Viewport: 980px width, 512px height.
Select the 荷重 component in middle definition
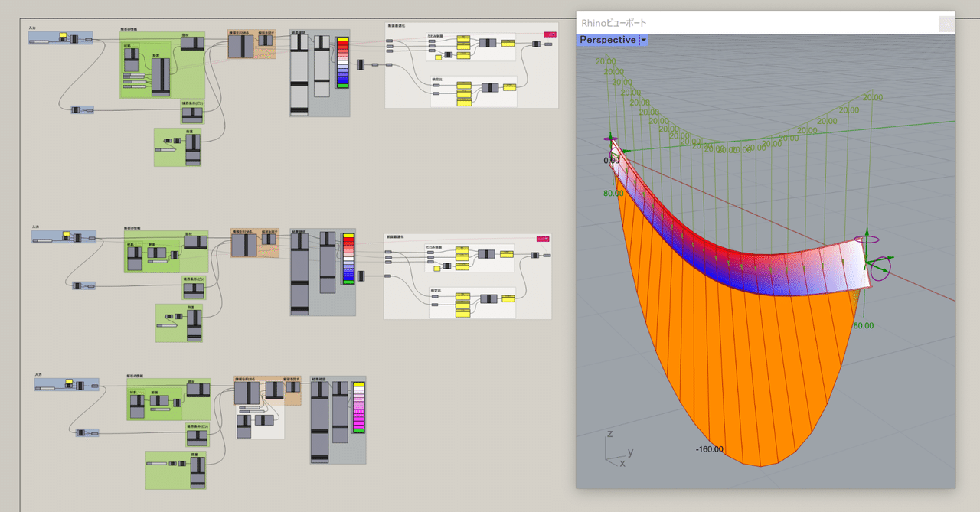coord(194,325)
